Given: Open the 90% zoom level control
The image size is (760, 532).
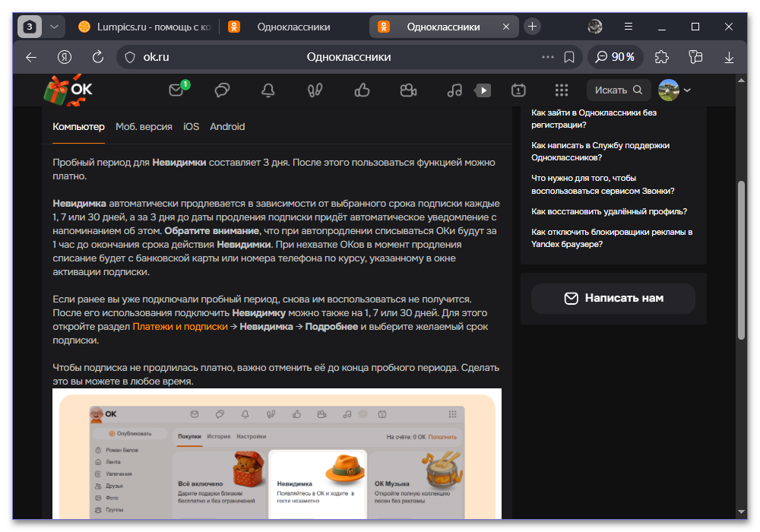Looking at the screenshot, I should 615,57.
